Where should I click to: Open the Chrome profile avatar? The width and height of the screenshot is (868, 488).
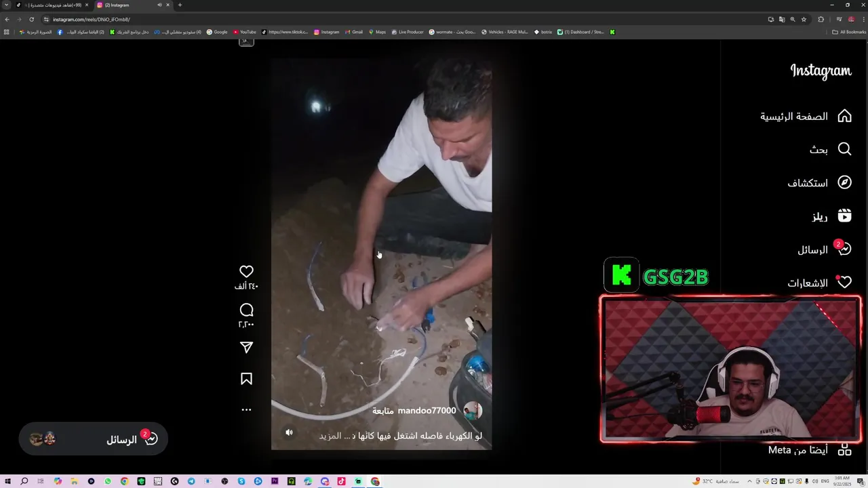[x=851, y=19]
